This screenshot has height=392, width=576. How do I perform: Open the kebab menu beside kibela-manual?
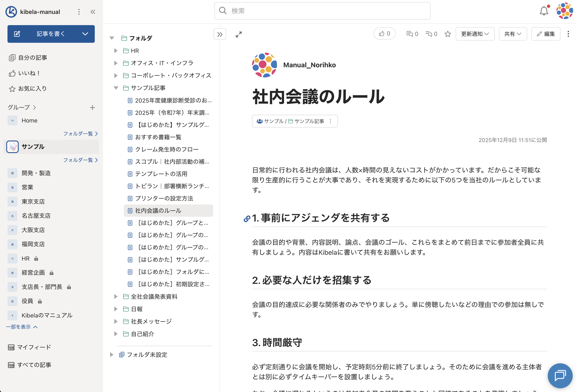(79, 12)
